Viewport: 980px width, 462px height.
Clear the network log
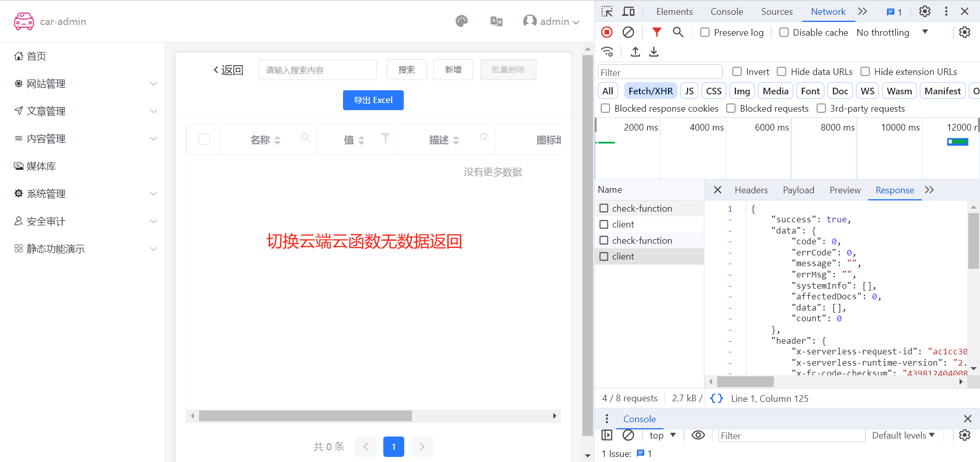coord(628,32)
